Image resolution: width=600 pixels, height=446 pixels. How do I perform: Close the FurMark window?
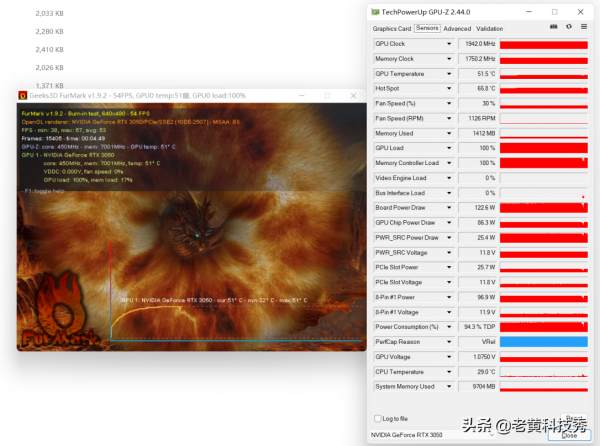pos(353,96)
